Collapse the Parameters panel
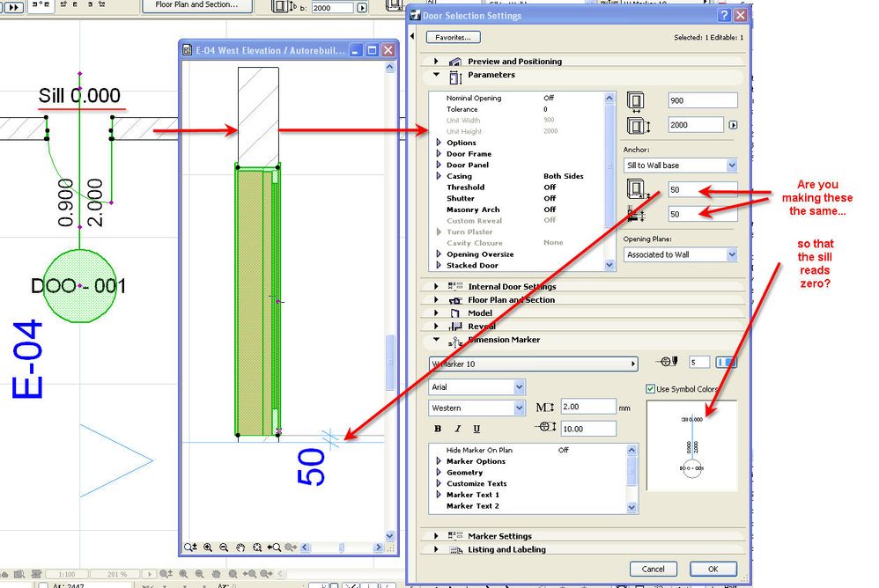879x588 pixels. [436, 75]
